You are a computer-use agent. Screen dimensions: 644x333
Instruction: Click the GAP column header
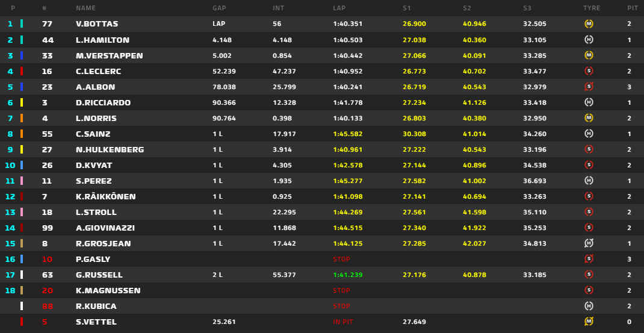[219, 8]
